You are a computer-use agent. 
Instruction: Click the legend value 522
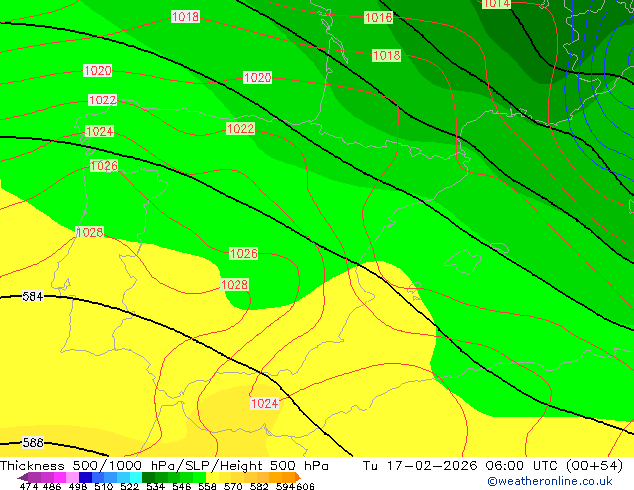129,486
